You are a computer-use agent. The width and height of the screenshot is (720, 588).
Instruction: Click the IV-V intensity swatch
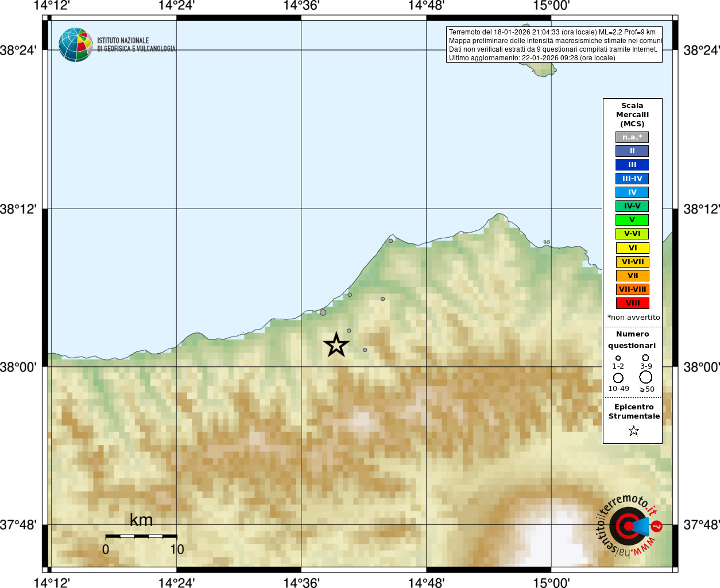(x=632, y=206)
